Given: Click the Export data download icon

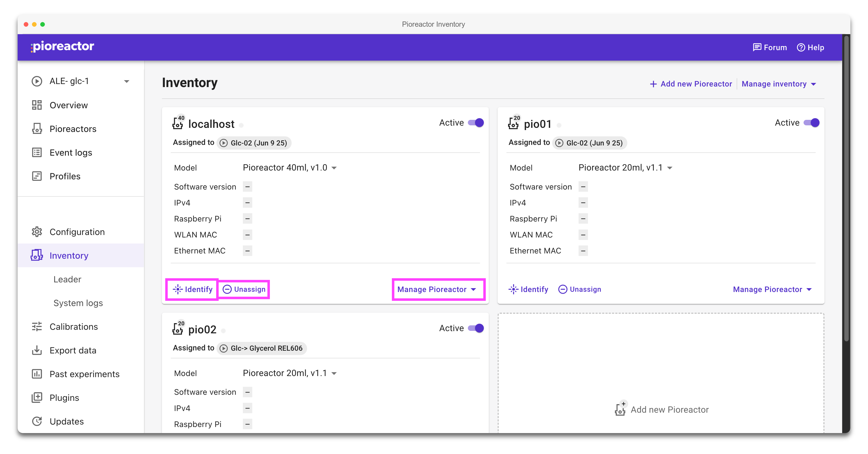Looking at the screenshot, I should pyautogui.click(x=37, y=350).
